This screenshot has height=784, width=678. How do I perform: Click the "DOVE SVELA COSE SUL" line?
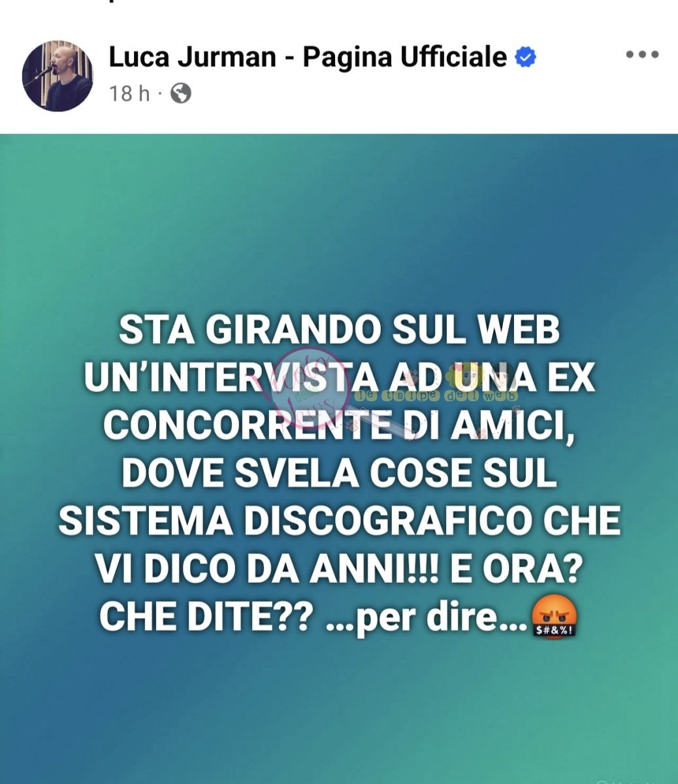coord(340,474)
